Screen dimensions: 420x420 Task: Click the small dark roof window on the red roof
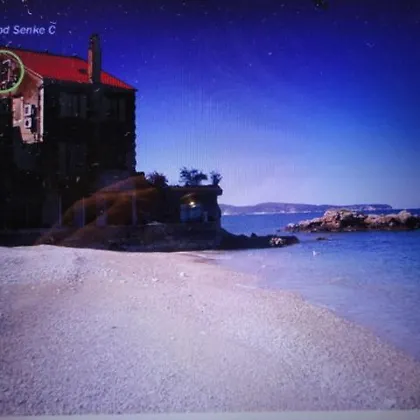click(83, 71)
